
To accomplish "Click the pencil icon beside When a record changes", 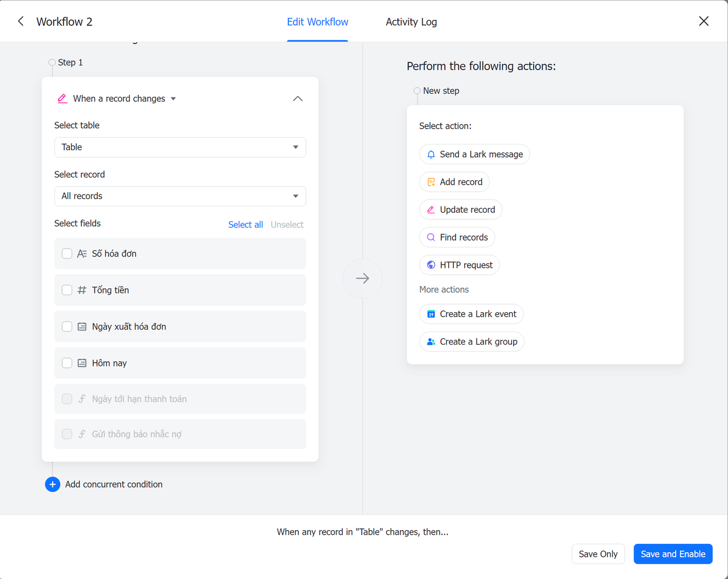I will 63,98.
